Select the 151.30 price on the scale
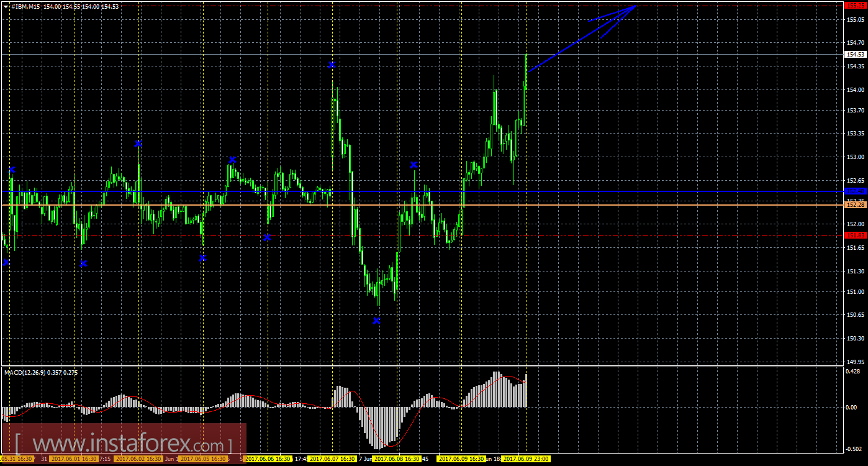Screen dimensions: 868x466 [855, 272]
